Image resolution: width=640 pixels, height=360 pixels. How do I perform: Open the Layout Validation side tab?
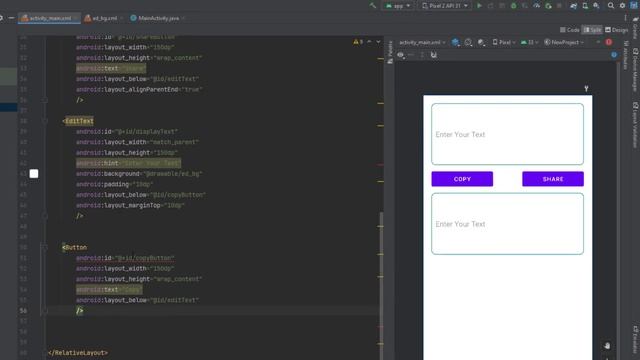[635, 125]
